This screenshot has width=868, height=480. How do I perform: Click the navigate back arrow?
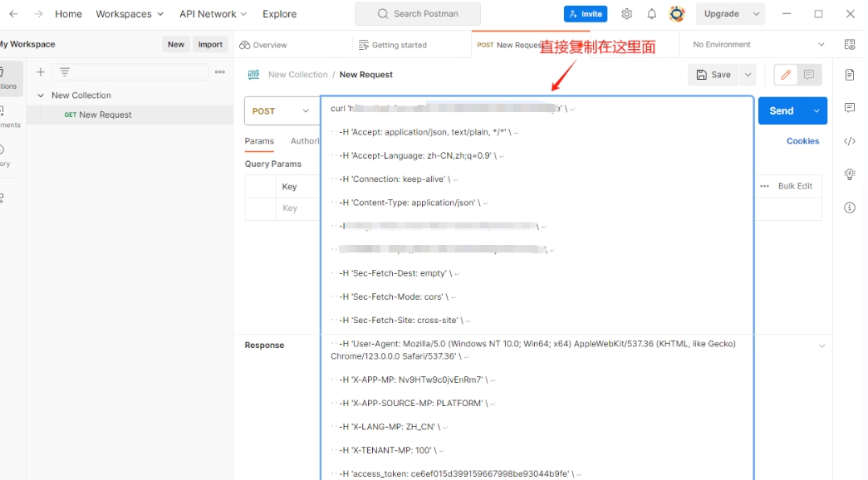[x=13, y=14]
